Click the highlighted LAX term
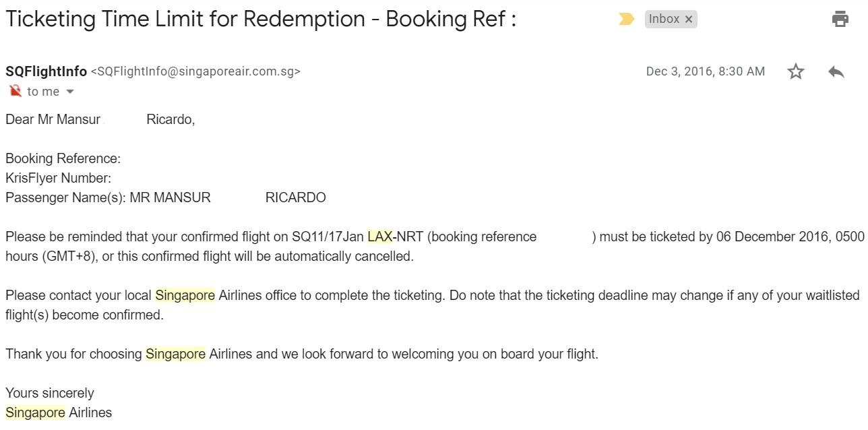The height and width of the screenshot is (430, 868). [x=380, y=237]
